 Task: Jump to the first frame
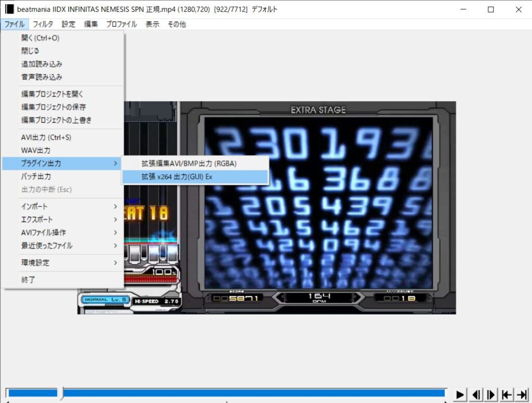tap(507, 395)
